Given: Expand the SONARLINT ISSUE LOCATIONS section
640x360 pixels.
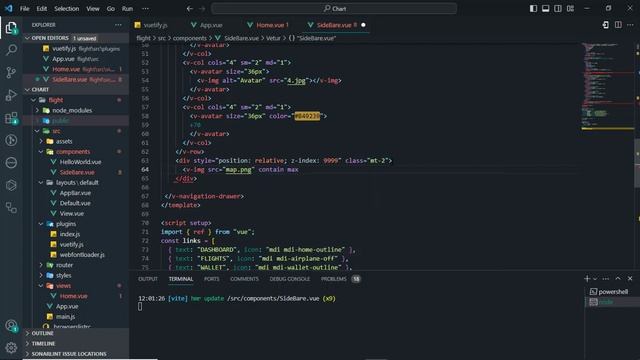Looking at the screenshot, I should (x=76, y=354).
